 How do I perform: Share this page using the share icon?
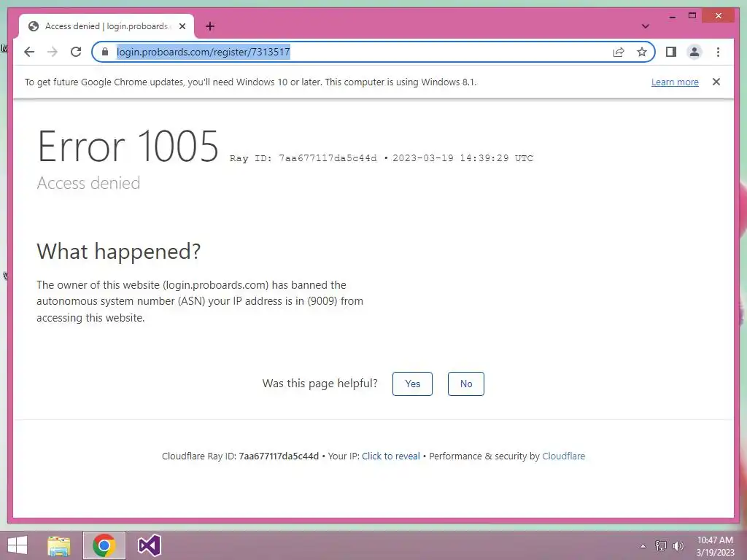click(619, 52)
